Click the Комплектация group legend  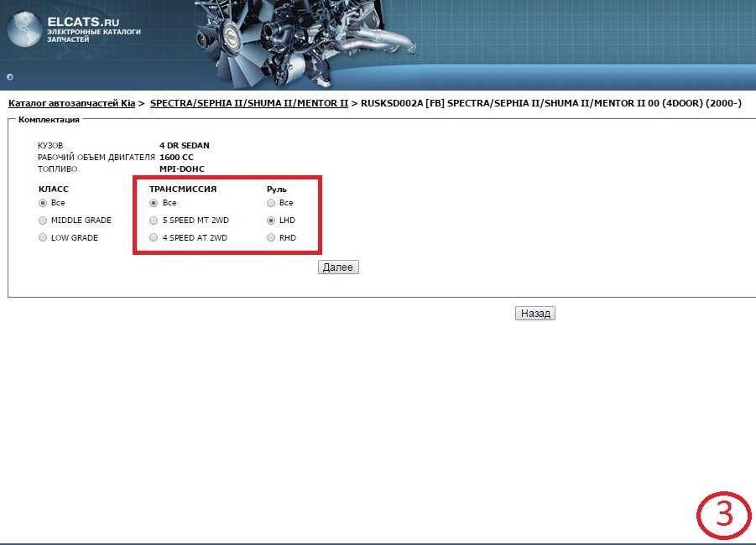pyautogui.click(x=49, y=120)
